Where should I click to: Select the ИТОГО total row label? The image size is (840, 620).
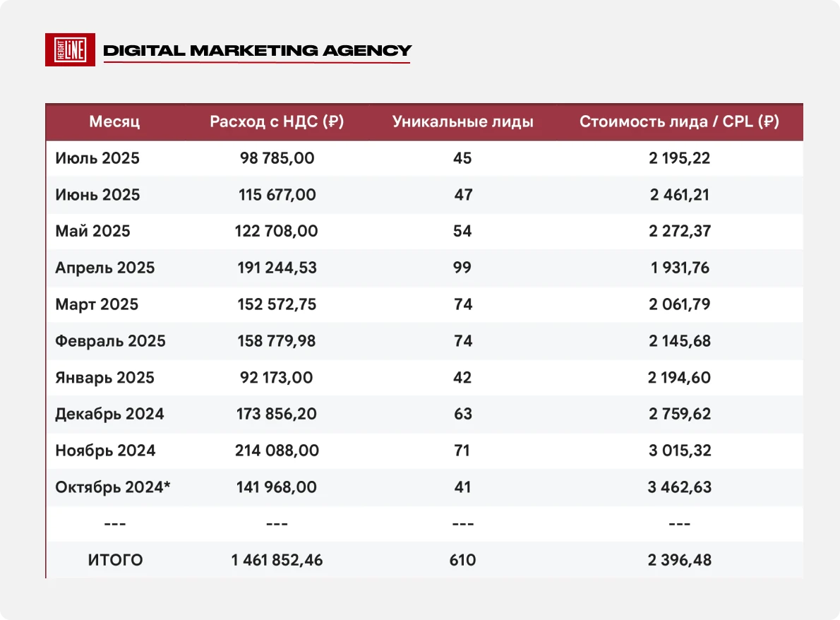click(x=115, y=560)
